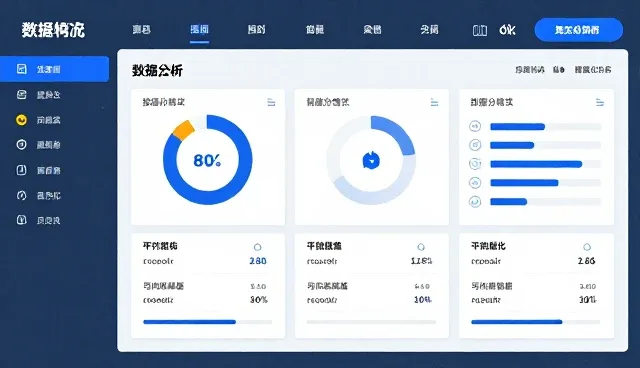The width and height of the screenshot is (640, 368).
Task: Open the label next to the yellow smiley icon
Action: click(x=49, y=120)
